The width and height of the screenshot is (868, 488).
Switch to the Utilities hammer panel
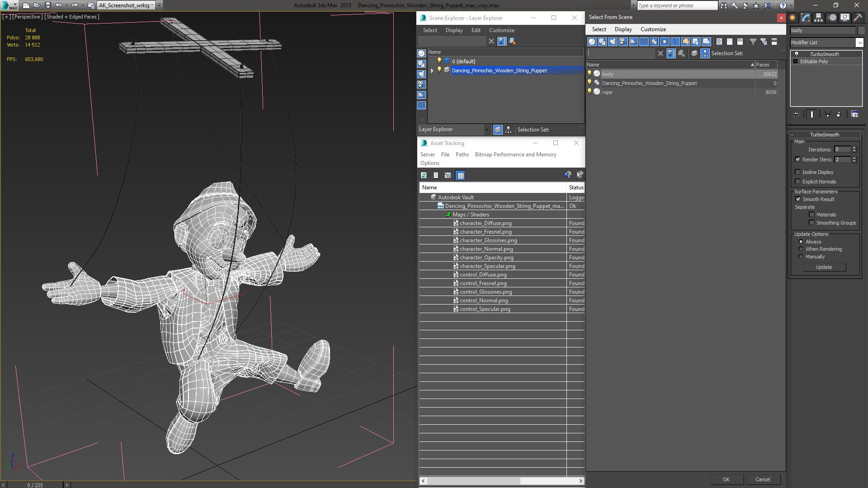(x=858, y=18)
